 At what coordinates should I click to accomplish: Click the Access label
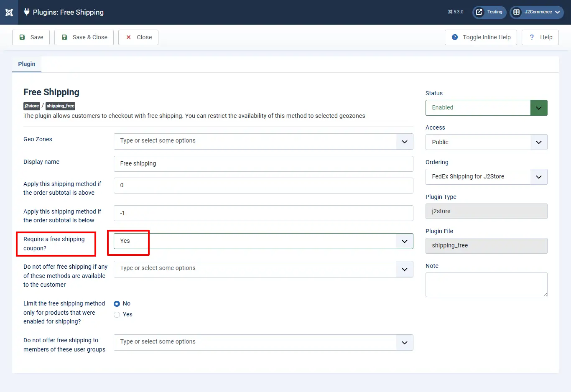435,127
